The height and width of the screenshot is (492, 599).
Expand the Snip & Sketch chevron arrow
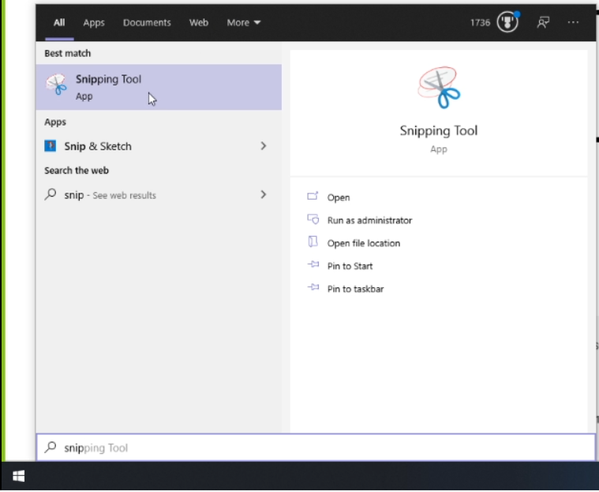click(263, 146)
